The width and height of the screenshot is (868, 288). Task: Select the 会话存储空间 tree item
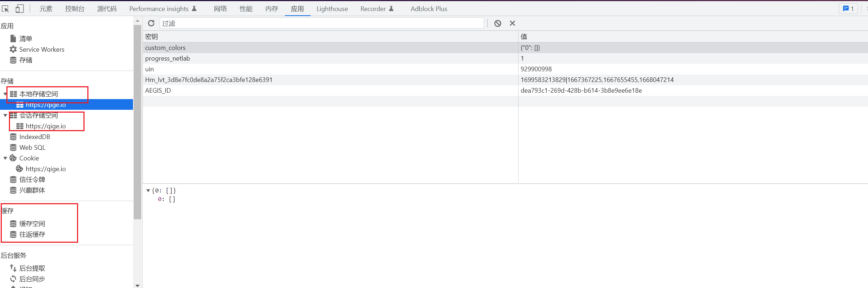(34, 115)
